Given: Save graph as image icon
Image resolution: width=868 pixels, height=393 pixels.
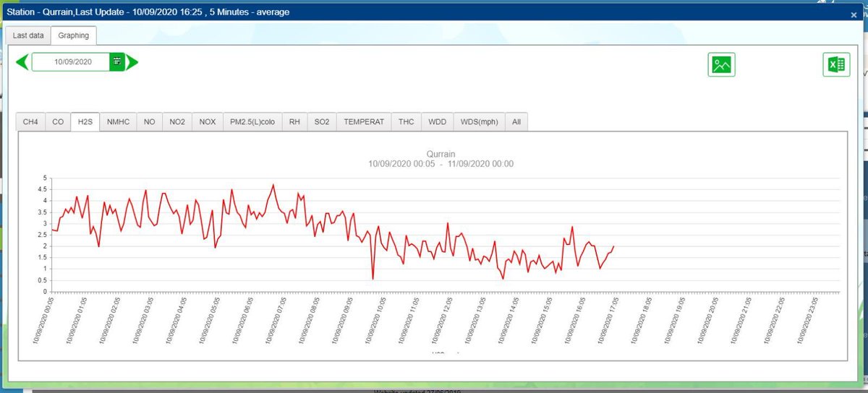Looking at the screenshot, I should point(721,65).
